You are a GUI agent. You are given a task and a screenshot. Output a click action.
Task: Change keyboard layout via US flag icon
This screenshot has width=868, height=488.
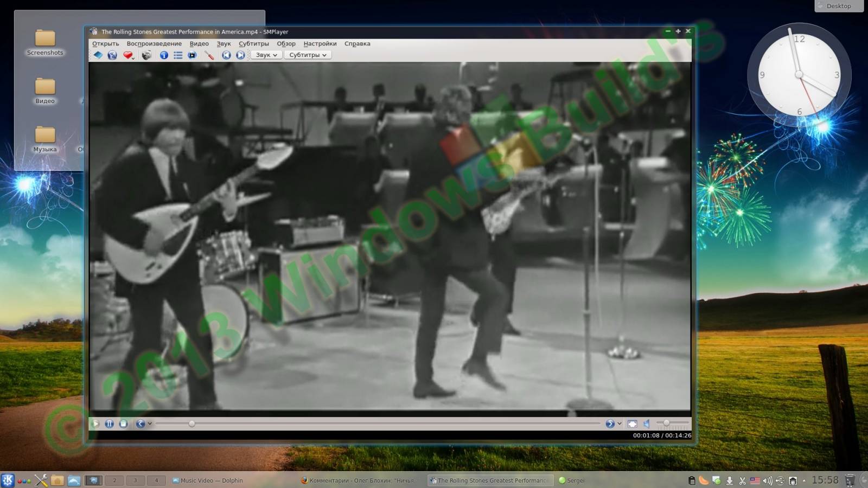[755, 480]
